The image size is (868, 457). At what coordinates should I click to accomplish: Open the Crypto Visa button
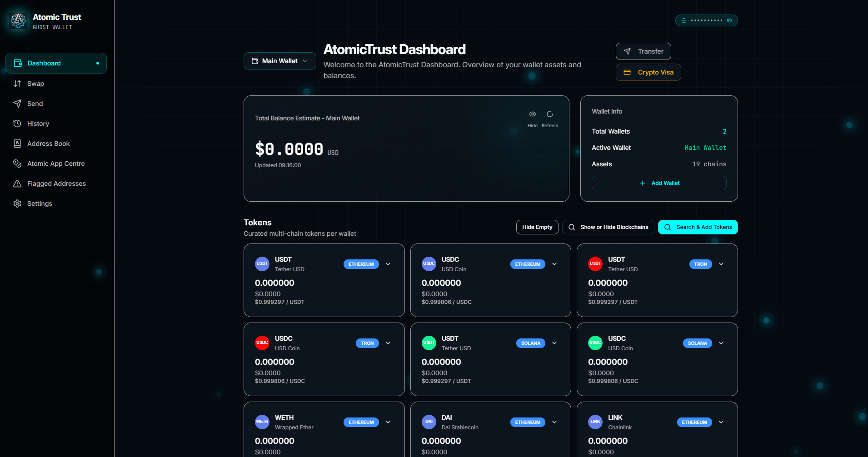pyautogui.click(x=649, y=72)
